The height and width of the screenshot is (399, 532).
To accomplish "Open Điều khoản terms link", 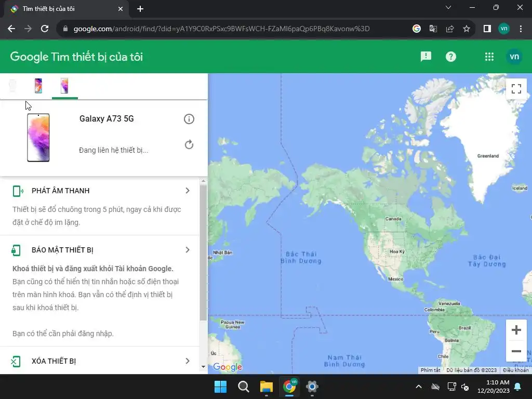I will tap(516, 370).
